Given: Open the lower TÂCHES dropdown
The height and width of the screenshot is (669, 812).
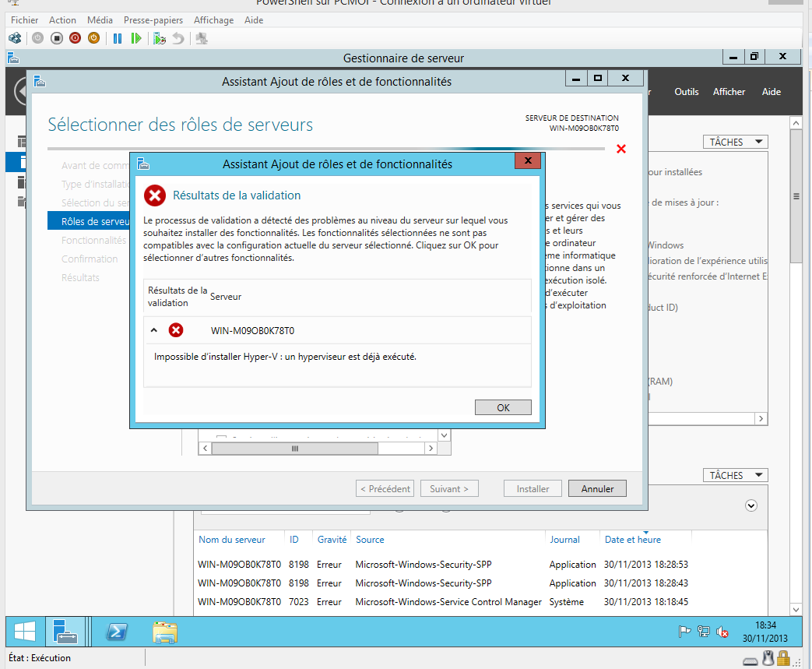Looking at the screenshot, I should [736, 475].
